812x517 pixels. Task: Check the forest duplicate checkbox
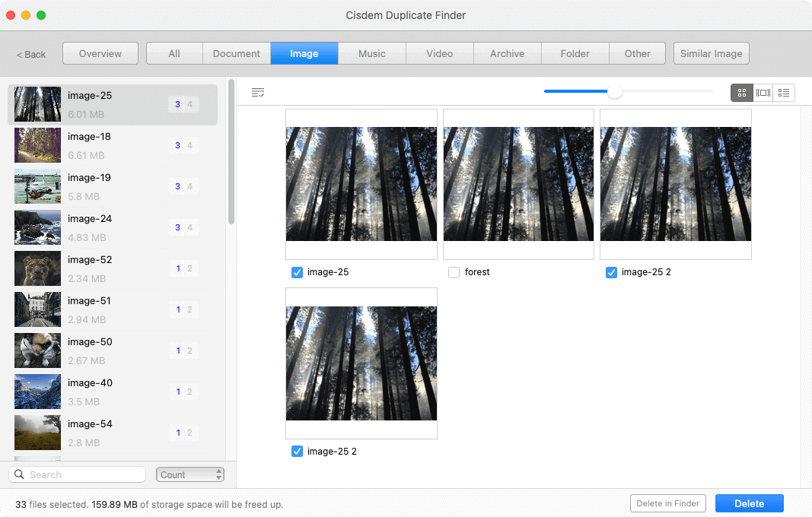[x=454, y=271]
